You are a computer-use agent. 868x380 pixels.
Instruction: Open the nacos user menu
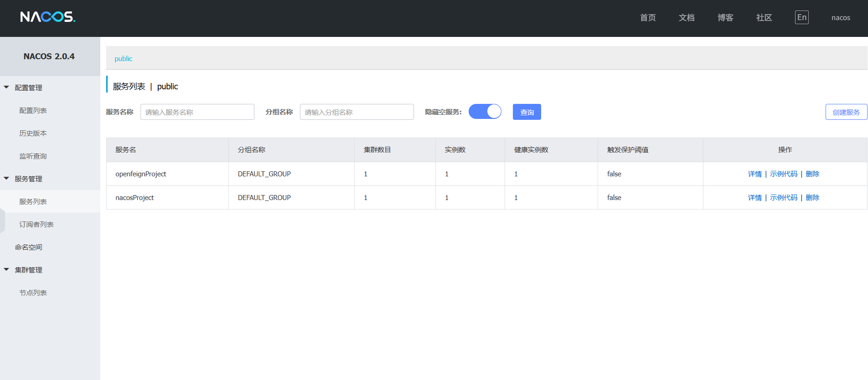tap(841, 18)
